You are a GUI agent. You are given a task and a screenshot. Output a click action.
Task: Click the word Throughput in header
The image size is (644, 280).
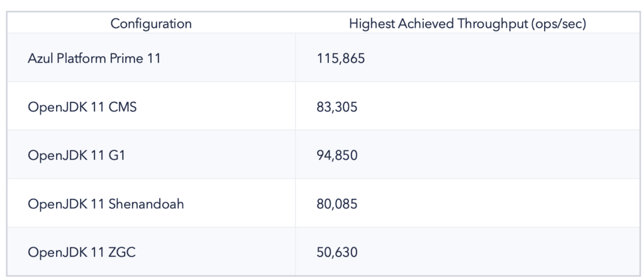(x=492, y=25)
